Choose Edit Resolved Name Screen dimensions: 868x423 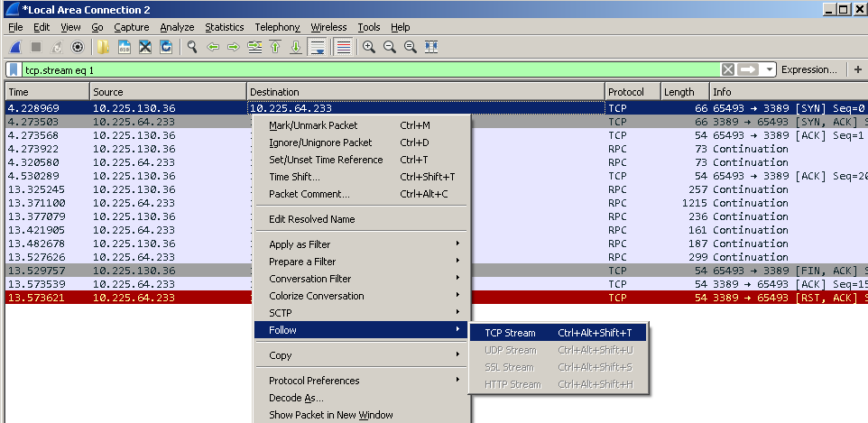(x=362, y=219)
